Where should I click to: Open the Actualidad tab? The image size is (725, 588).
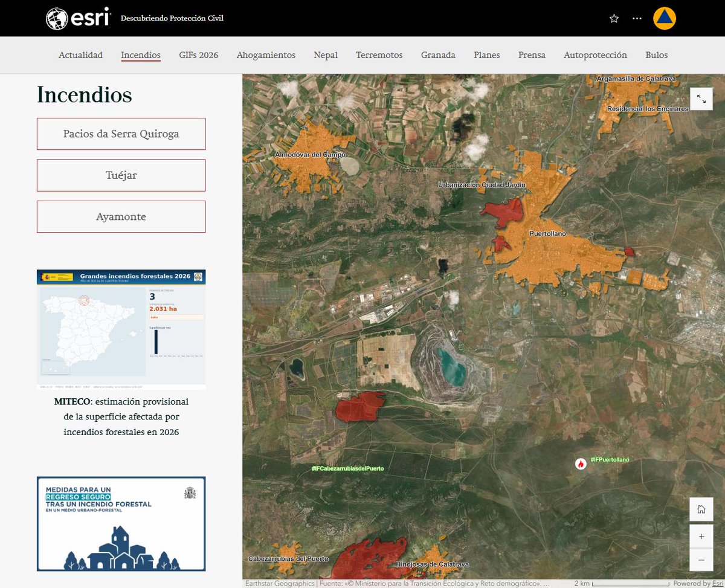80,55
